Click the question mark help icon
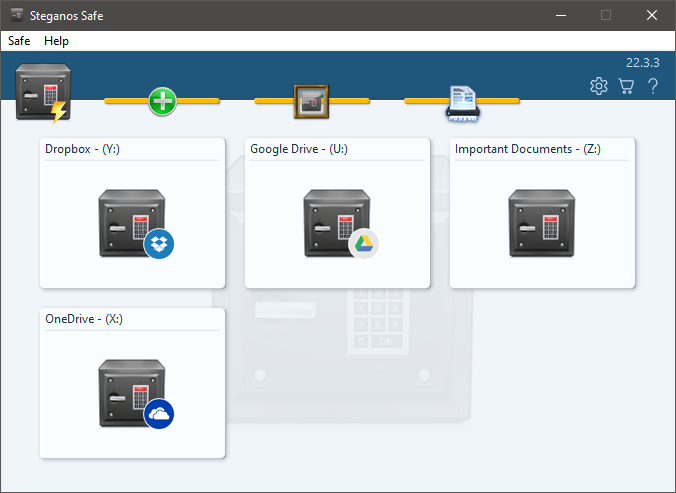The height and width of the screenshot is (493, 676). pyautogui.click(x=653, y=86)
